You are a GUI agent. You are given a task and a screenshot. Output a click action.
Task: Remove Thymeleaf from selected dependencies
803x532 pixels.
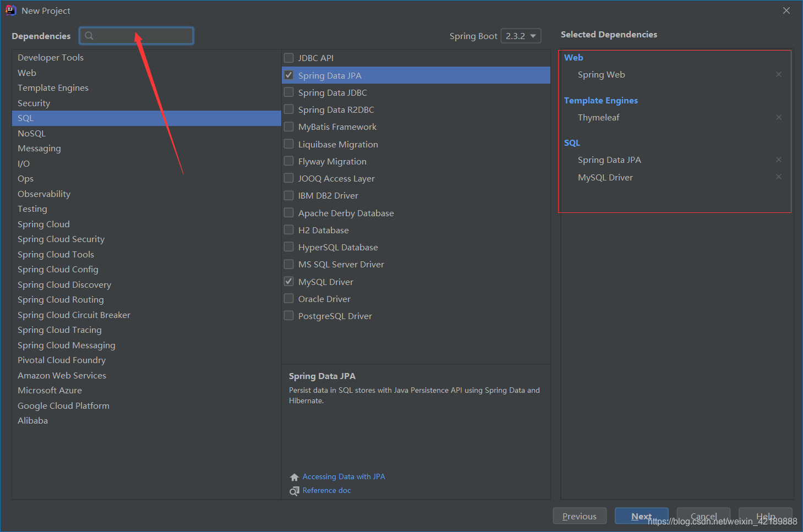click(778, 117)
